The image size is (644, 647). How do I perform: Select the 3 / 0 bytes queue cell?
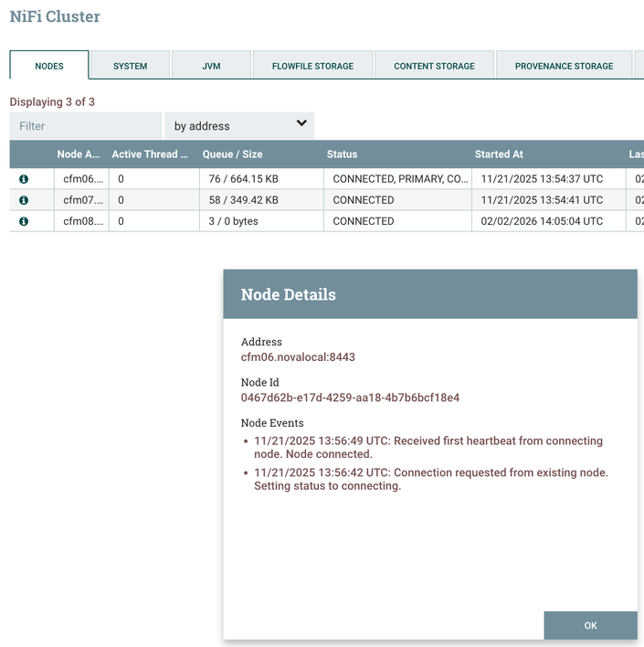[x=261, y=221]
